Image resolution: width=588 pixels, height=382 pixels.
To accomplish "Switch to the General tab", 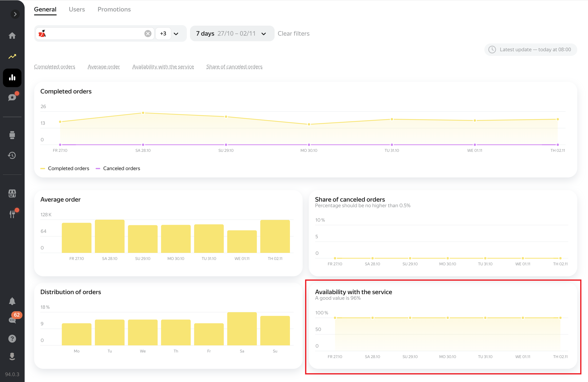I will (45, 9).
